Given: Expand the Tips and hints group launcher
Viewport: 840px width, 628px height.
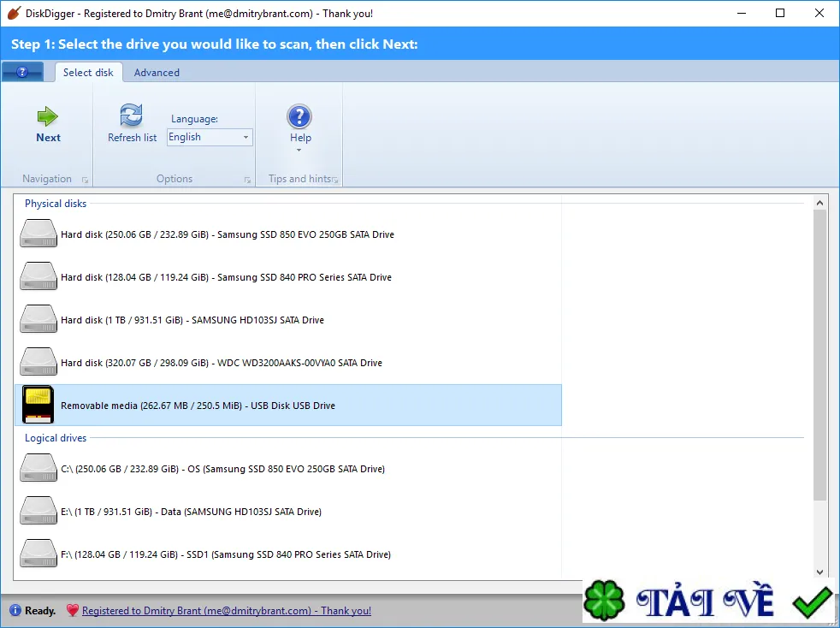Looking at the screenshot, I should point(335,180).
